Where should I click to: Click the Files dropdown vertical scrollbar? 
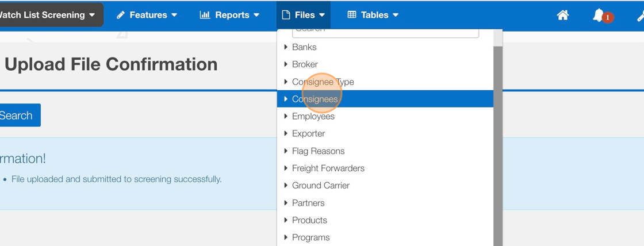pos(498,144)
